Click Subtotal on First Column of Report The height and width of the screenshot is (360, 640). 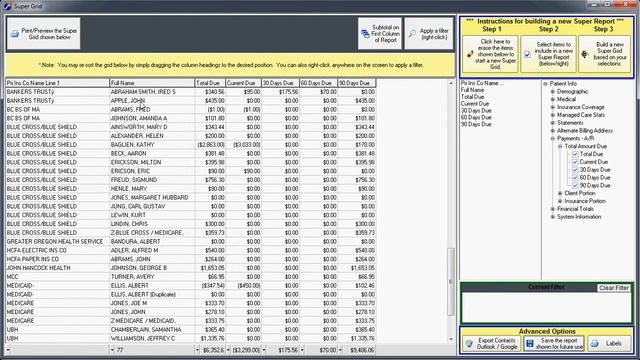tap(380, 33)
